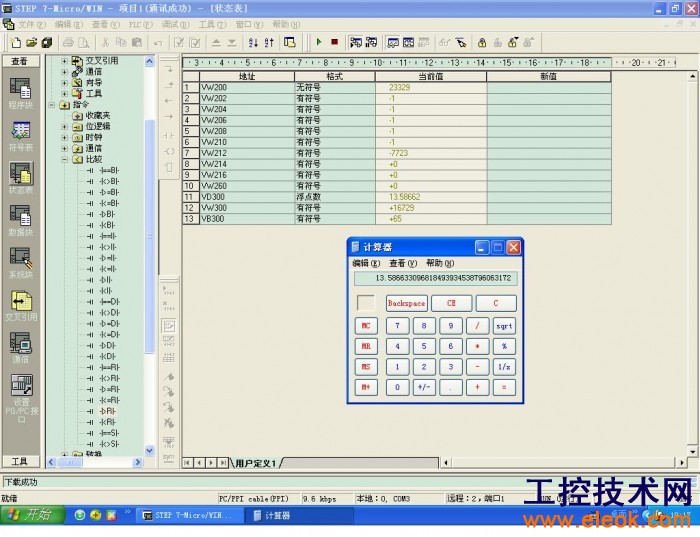Click the tree panel horizontal scrollbar thumb
The width and height of the screenshot is (700, 537).
(x=71, y=462)
